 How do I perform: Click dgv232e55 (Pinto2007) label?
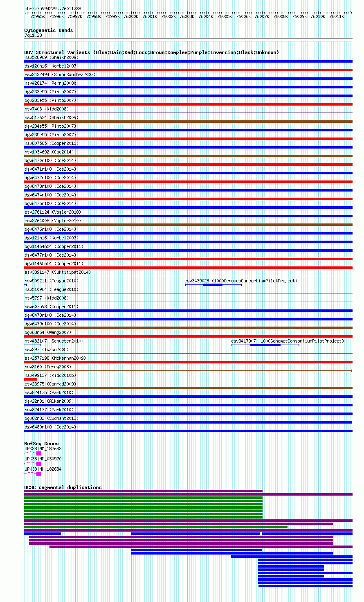coord(50,92)
